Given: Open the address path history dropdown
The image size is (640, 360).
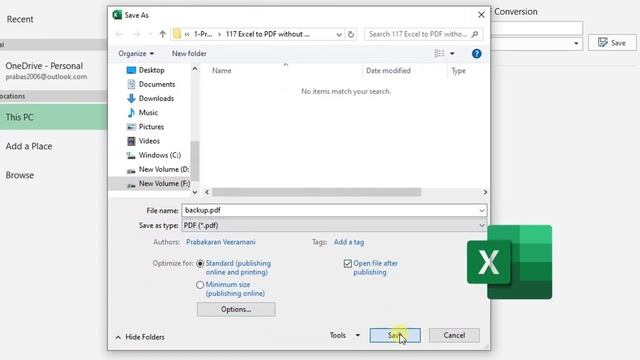Looking at the screenshot, I should pyautogui.click(x=339, y=34).
